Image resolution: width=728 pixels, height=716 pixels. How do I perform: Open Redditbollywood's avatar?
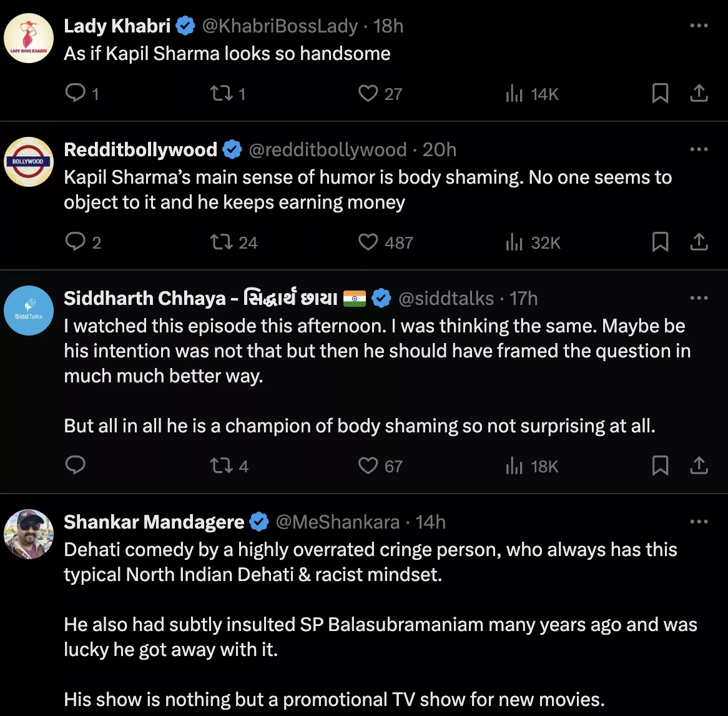(x=29, y=162)
